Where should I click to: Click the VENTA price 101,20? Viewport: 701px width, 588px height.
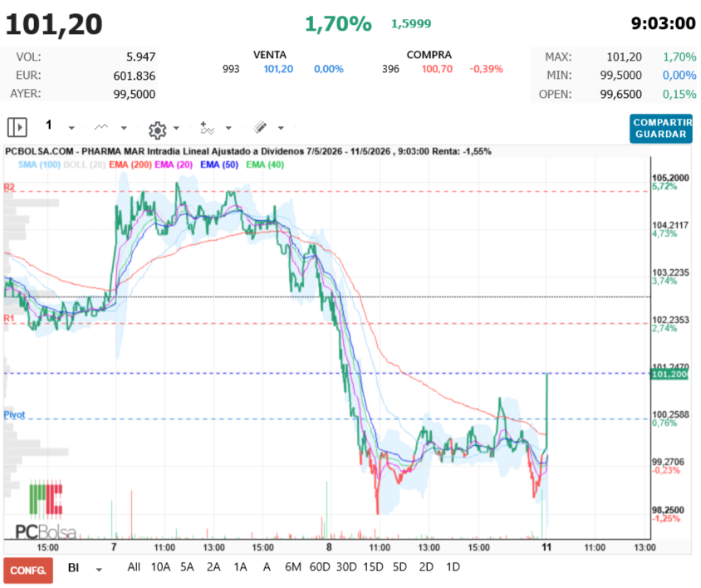[278, 69]
